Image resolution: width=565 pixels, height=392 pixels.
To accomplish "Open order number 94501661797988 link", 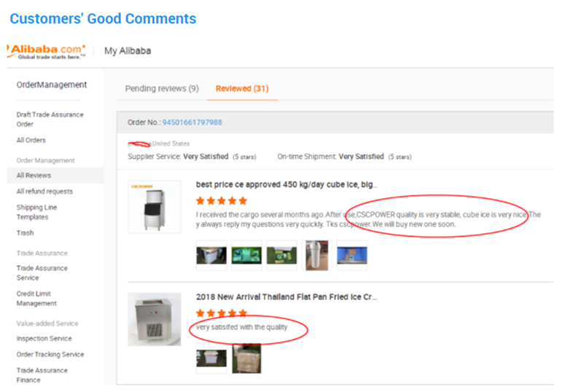I will tap(192, 122).
